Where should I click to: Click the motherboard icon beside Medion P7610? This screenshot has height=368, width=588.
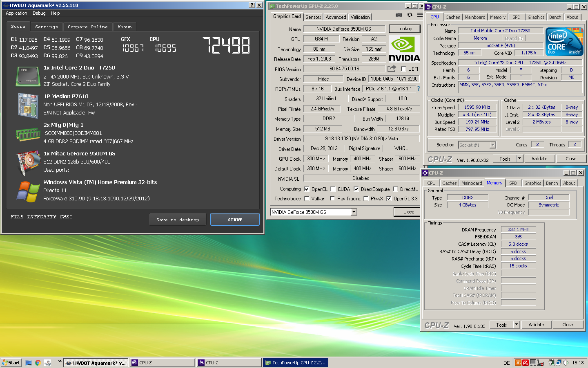(27, 105)
